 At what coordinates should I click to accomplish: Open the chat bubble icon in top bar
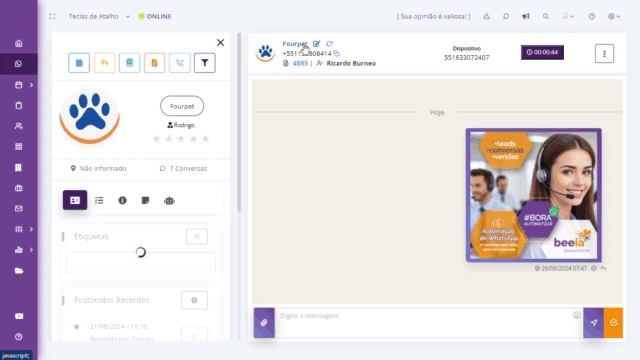click(x=506, y=16)
